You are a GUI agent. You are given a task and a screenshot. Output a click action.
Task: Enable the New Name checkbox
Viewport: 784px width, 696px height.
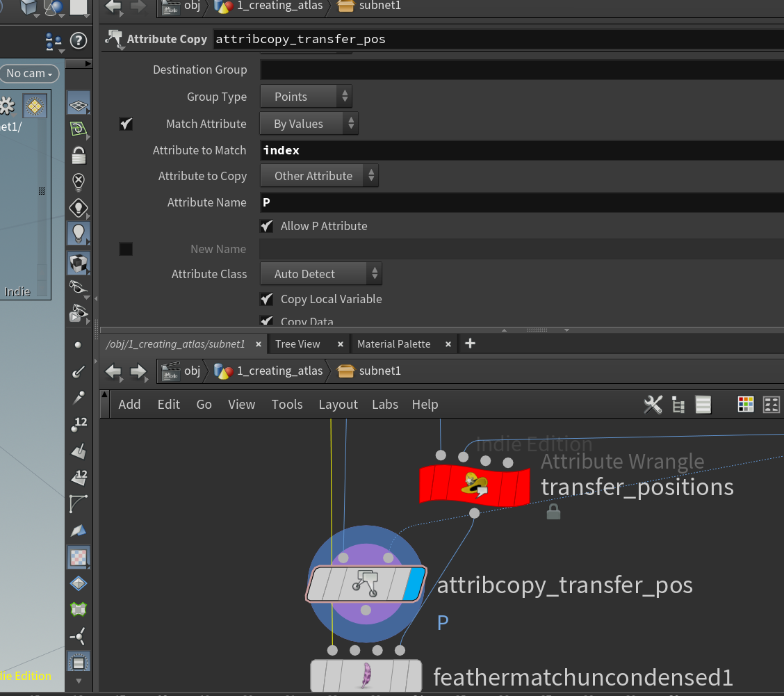click(x=126, y=248)
